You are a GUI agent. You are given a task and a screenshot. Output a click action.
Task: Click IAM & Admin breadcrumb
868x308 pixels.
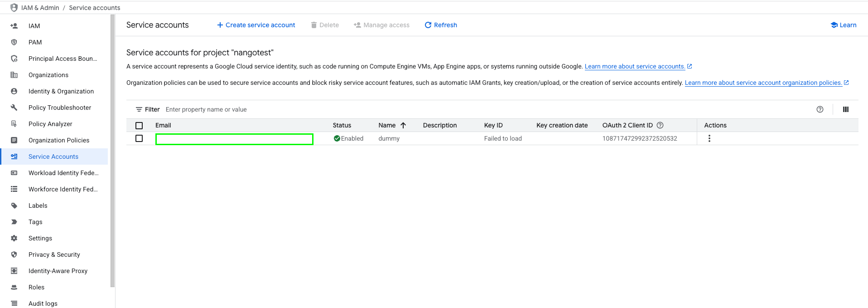[x=40, y=8]
